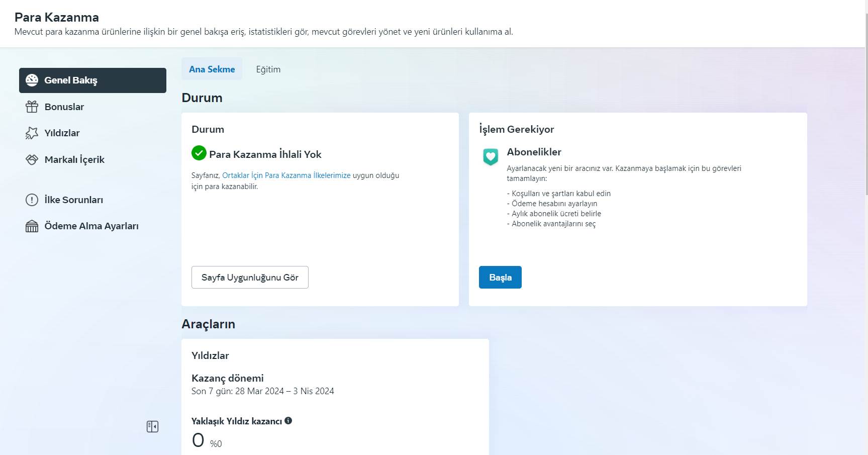Open Ödeme Alma Ayarları menu item
The image size is (868, 455).
[92, 226]
